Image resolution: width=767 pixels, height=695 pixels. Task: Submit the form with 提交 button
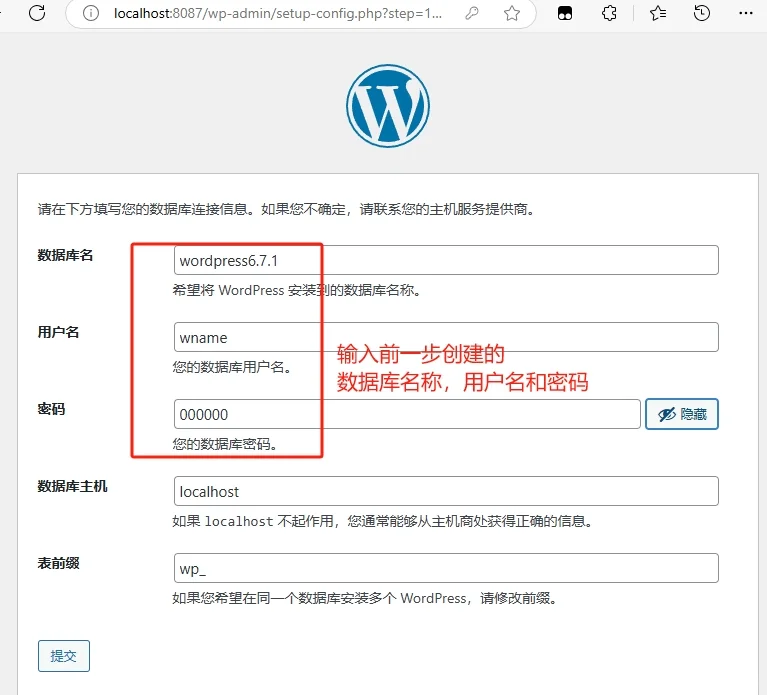pos(64,656)
